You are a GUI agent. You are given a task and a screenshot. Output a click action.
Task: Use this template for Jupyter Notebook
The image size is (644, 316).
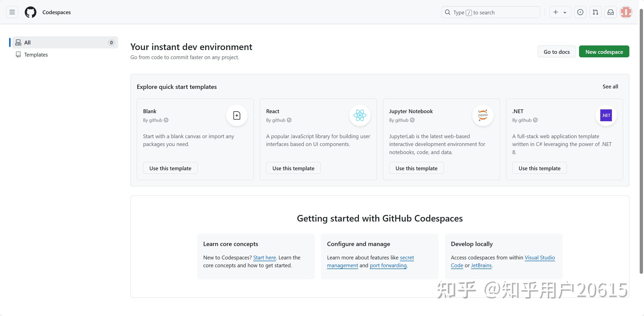click(x=416, y=168)
